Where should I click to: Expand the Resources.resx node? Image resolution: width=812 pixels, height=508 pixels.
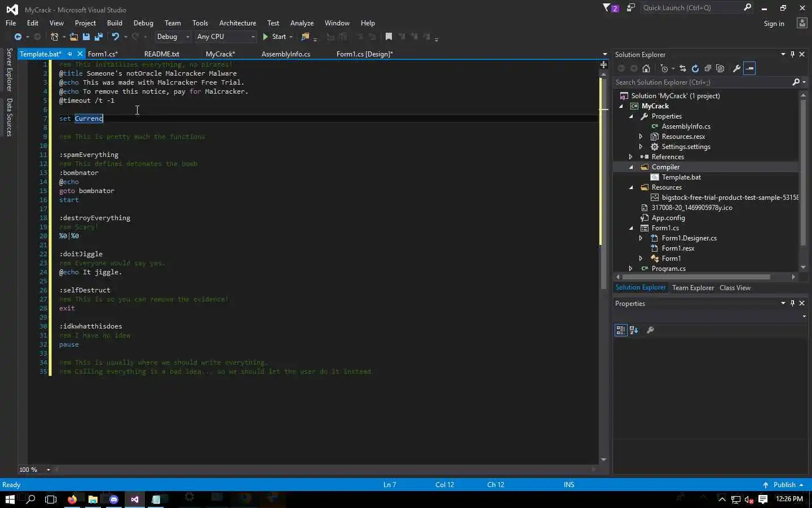click(641, 137)
